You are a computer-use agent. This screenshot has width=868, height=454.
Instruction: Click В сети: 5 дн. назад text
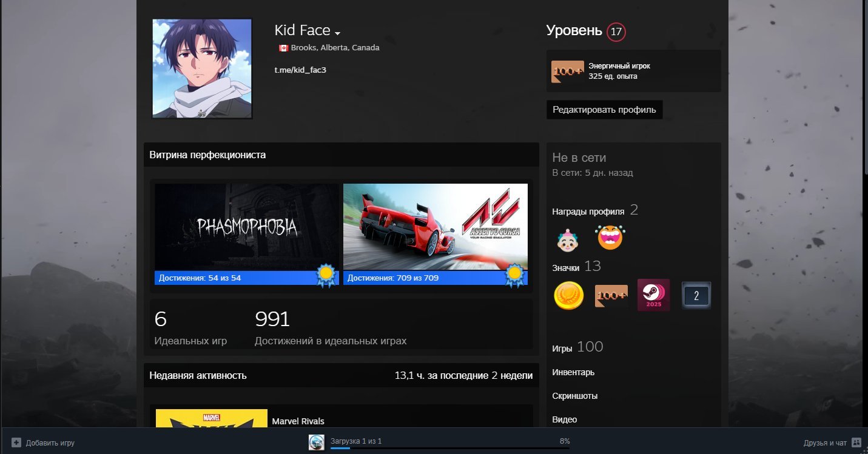(x=593, y=173)
